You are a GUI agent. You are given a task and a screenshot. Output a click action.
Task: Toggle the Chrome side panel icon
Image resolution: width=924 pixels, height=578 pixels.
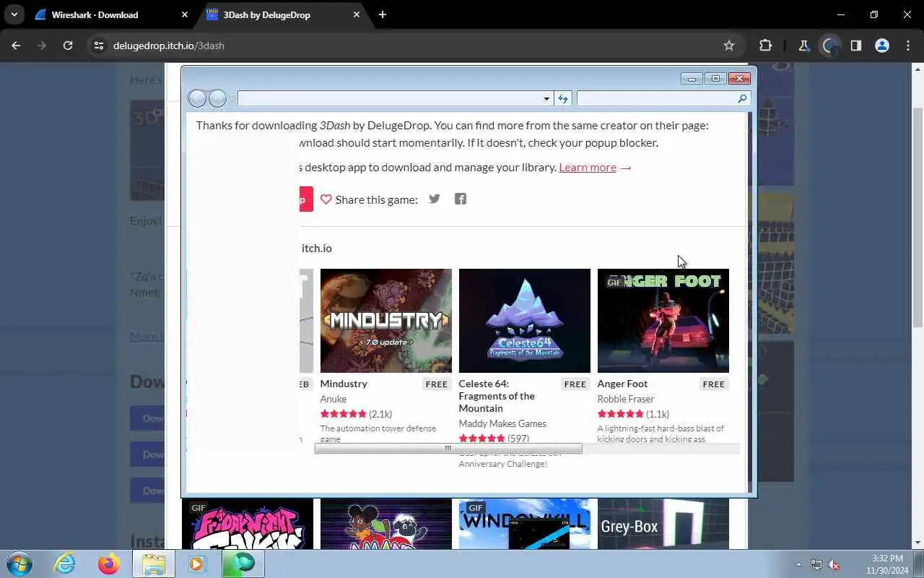pyautogui.click(x=856, y=46)
